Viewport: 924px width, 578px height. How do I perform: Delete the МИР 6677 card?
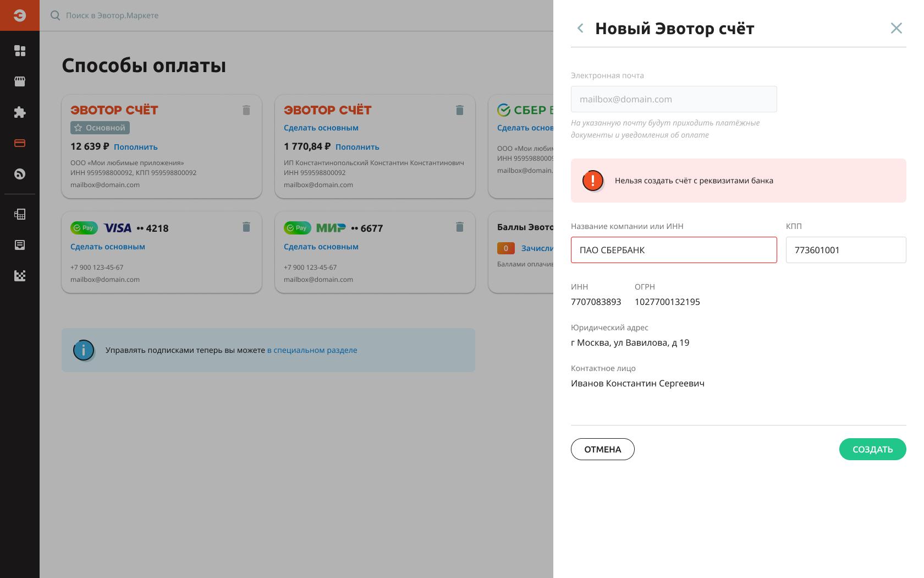[x=460, y=227]
